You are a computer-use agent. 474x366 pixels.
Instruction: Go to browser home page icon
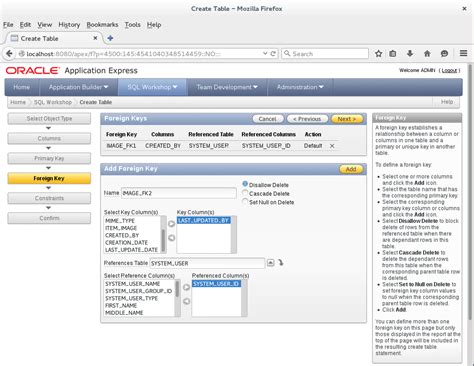tap(427, 53)
